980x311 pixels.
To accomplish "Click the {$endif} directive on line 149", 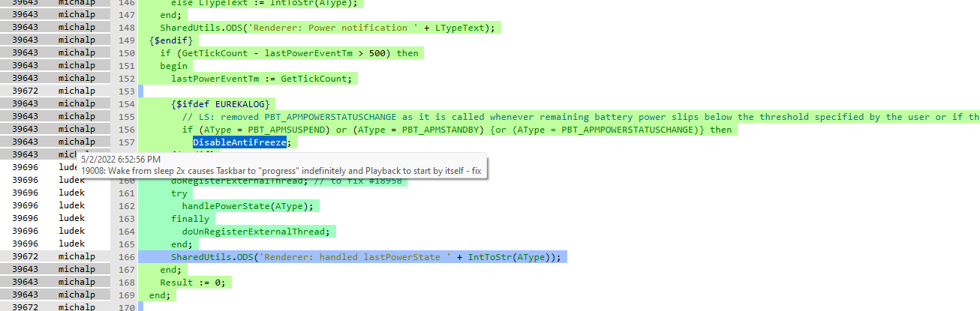I will (170, 40).
